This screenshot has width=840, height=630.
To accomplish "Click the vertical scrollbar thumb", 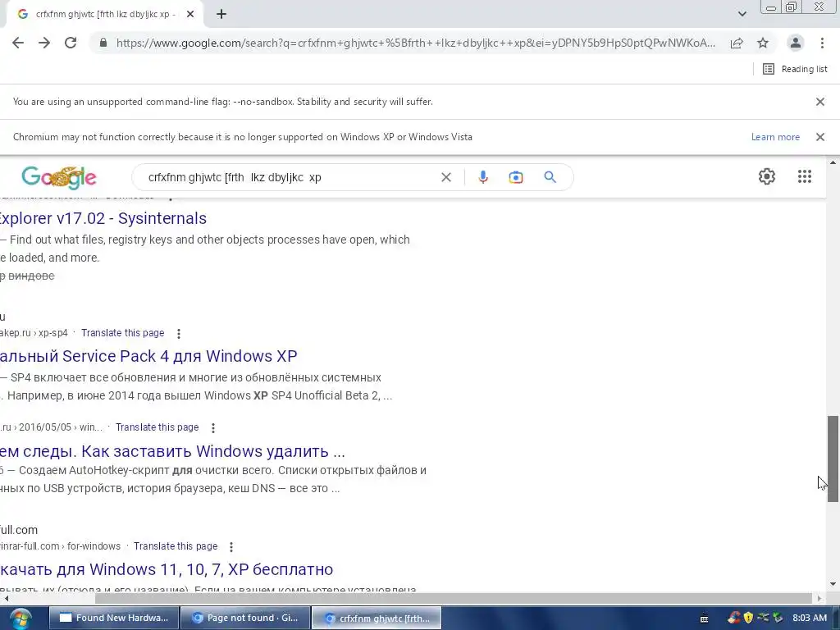I will 833,459.
